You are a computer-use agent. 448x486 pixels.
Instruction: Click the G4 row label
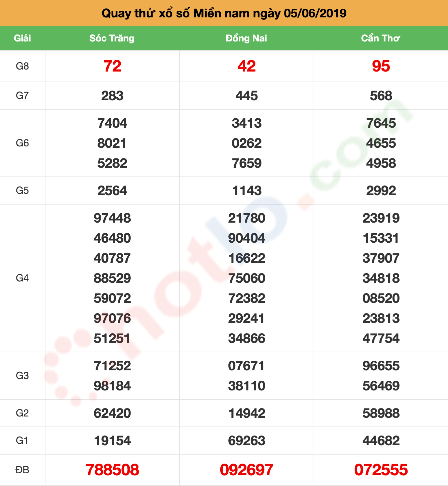click(22, 278)
